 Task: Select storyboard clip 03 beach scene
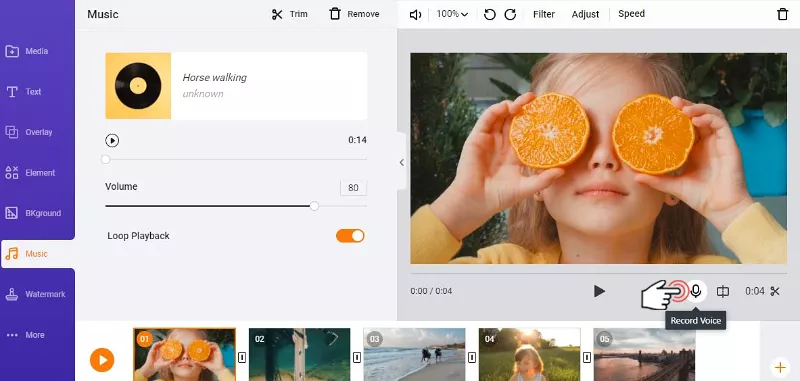click(x=414, y=354)
